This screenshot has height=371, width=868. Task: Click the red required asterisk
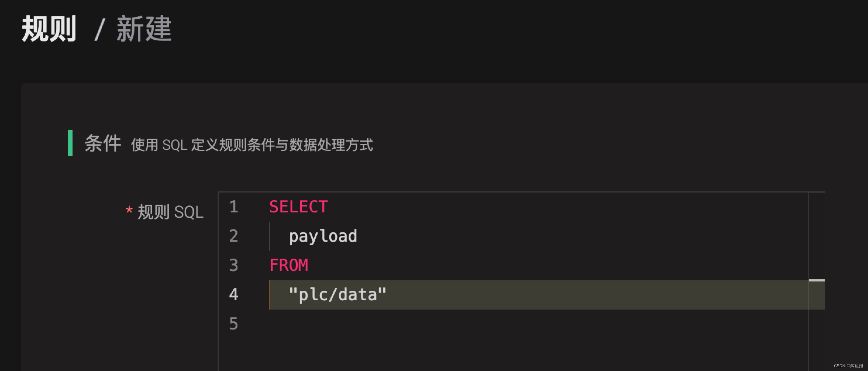[x=129, y=210]
